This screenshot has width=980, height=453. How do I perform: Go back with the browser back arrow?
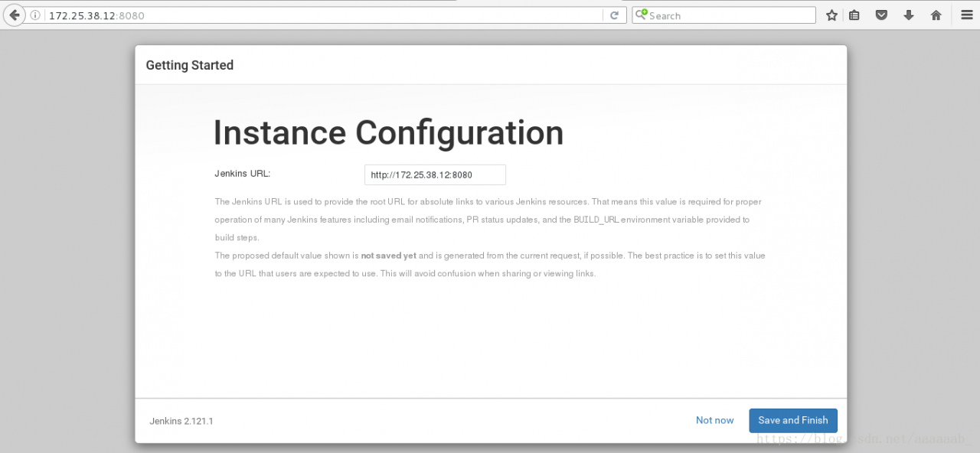[14, 15]
